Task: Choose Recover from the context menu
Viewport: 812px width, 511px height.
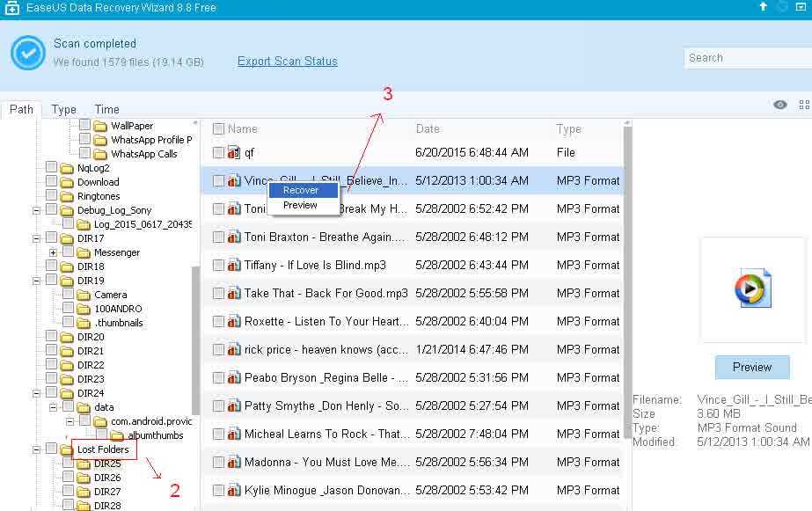Action: click(301, 189)
